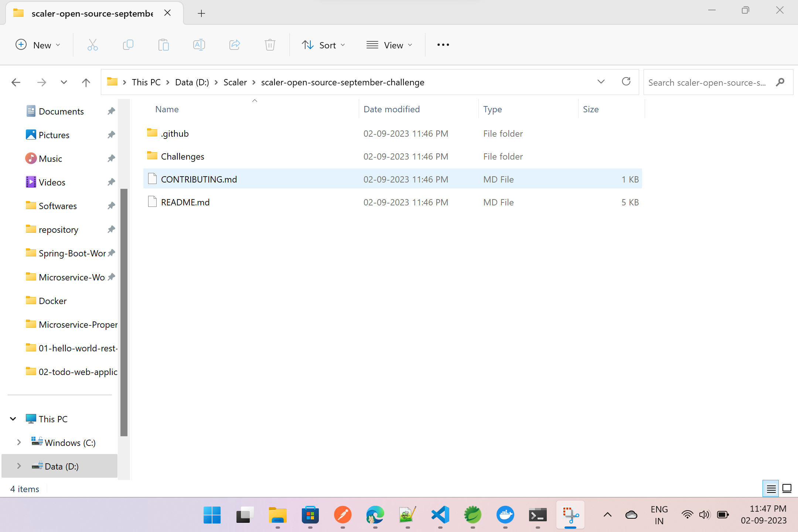Screen dimensions: 798x532
Task: Toggle Name column sort order
Action: coord(167,109)
